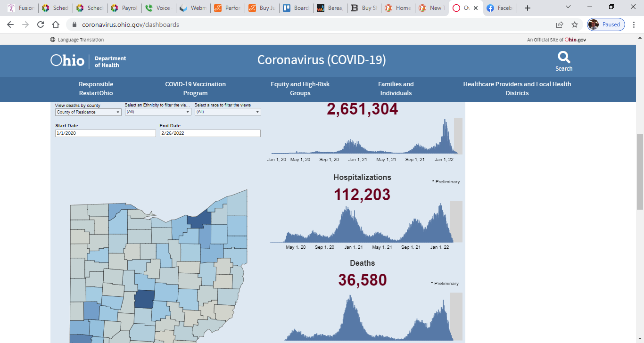644x343 pixels.
Task: Click the Paused profile button
Action: tap(606, 24)
